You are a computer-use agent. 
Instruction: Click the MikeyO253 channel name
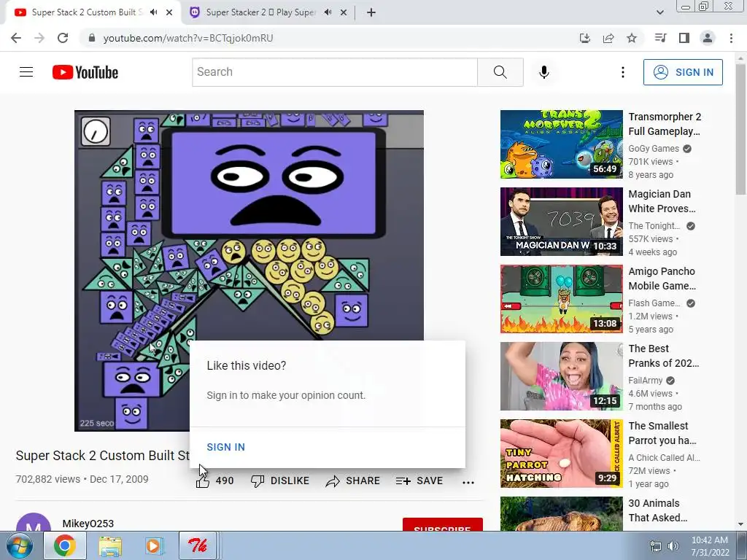point(88,524)
